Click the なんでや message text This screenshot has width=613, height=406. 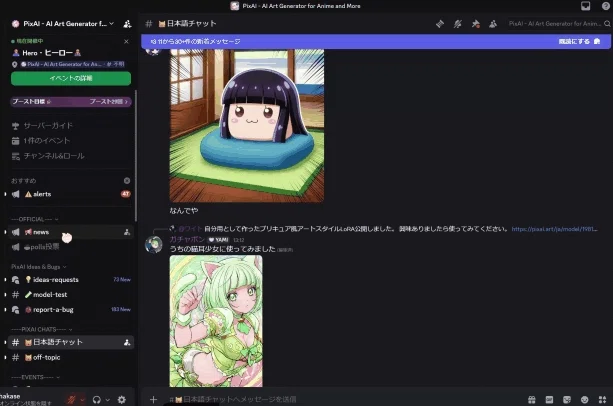tap(184, 211)
